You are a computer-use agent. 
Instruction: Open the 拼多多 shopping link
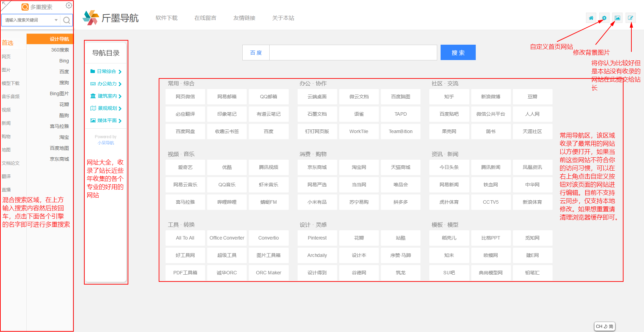click(x=401, y=202)
